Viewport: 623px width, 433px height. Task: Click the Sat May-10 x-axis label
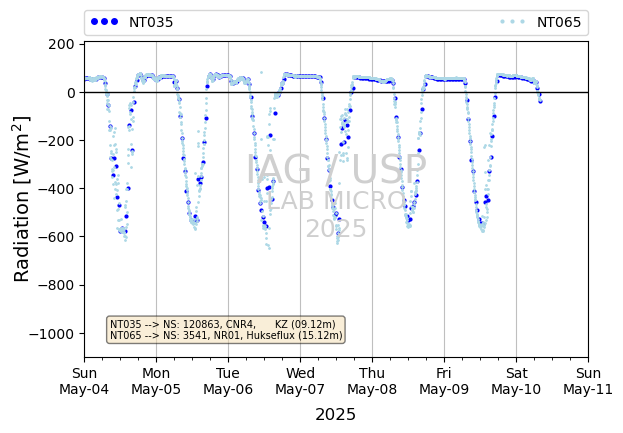(x=516, y=381)
